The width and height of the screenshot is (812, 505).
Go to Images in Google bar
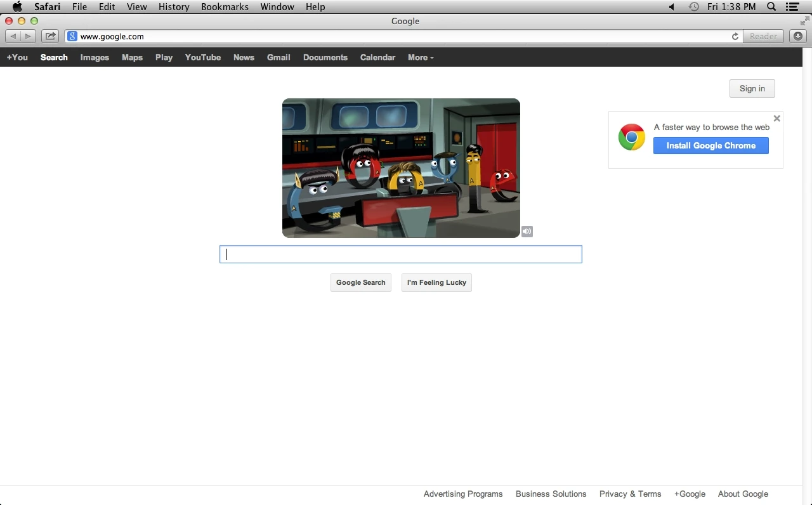tap(95, 57)
